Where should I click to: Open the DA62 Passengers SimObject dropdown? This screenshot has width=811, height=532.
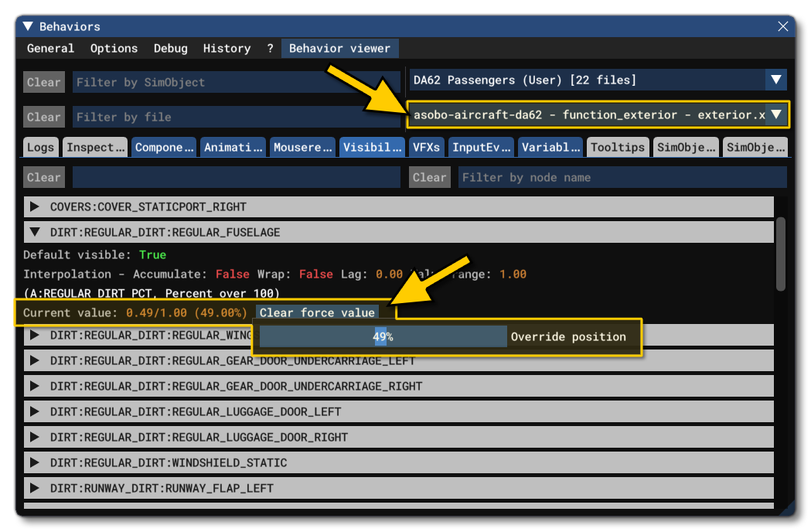pos(777,80)
